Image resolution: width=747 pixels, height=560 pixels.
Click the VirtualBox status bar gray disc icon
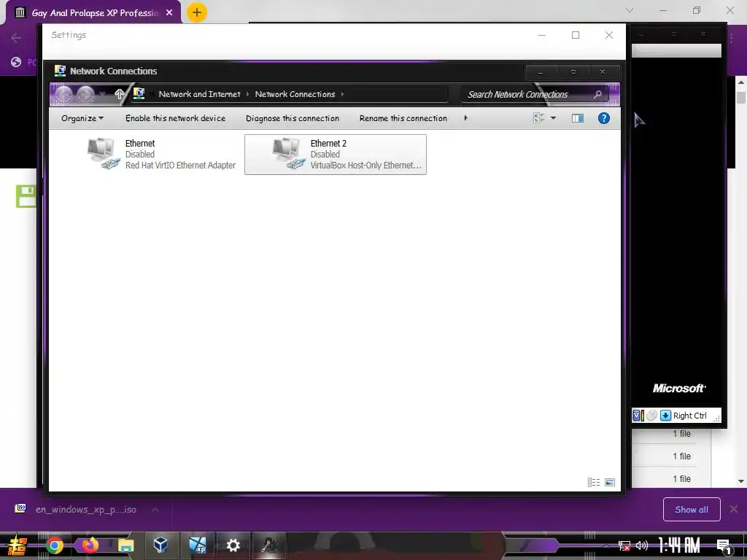pos(651,416)
